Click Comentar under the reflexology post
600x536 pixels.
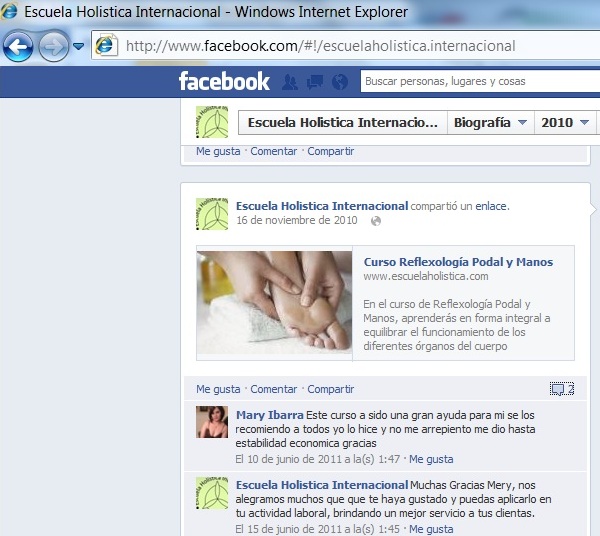click(274, 389)
